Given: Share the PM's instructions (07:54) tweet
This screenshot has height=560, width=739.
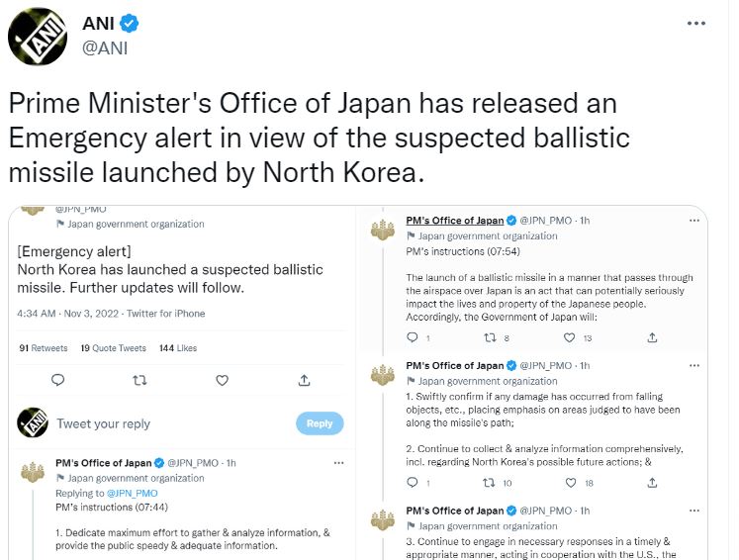Looking at the screenshot, I should 652,337.
